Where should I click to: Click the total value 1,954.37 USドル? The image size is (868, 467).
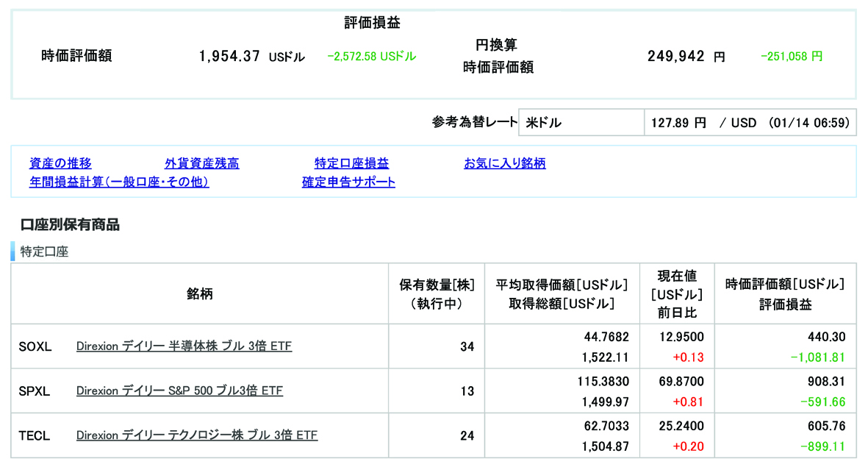(252, 57)
